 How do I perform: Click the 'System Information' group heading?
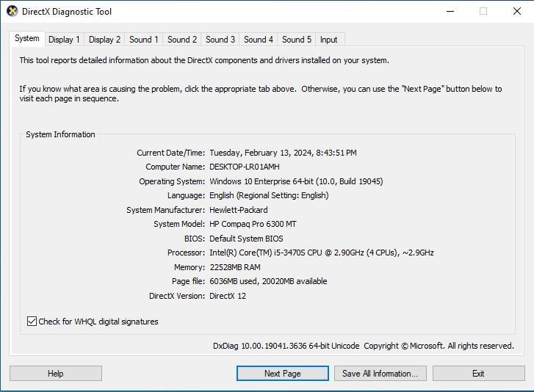(60, 134)
